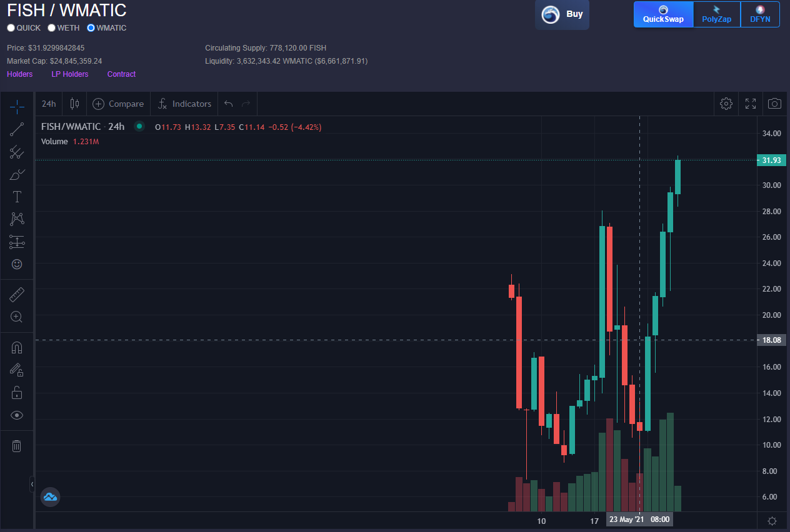Open chart settings gear
The image size is (790, 532).
tap(726, 104)
